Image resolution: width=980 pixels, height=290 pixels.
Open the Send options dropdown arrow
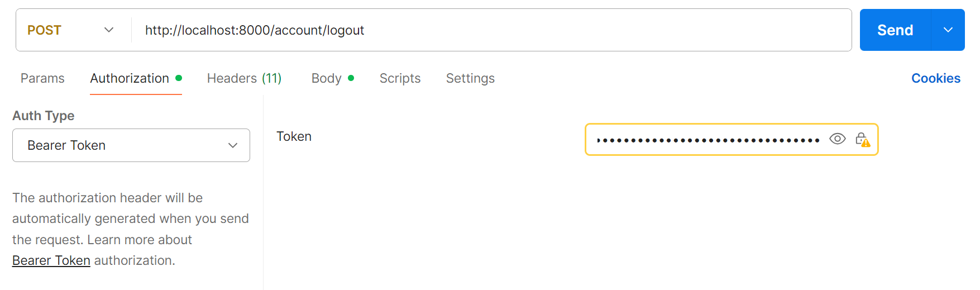click(948, 30)
